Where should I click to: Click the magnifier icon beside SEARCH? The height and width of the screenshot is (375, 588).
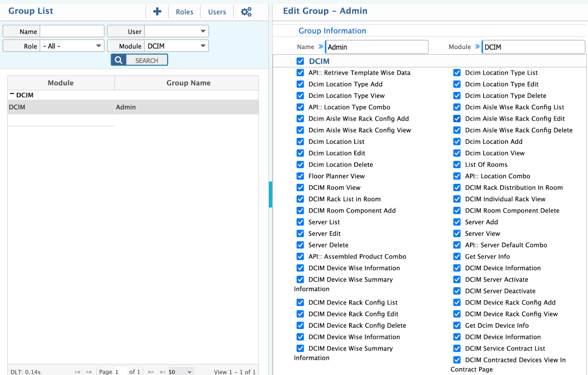pyautogui.click(x=118, y=59)
